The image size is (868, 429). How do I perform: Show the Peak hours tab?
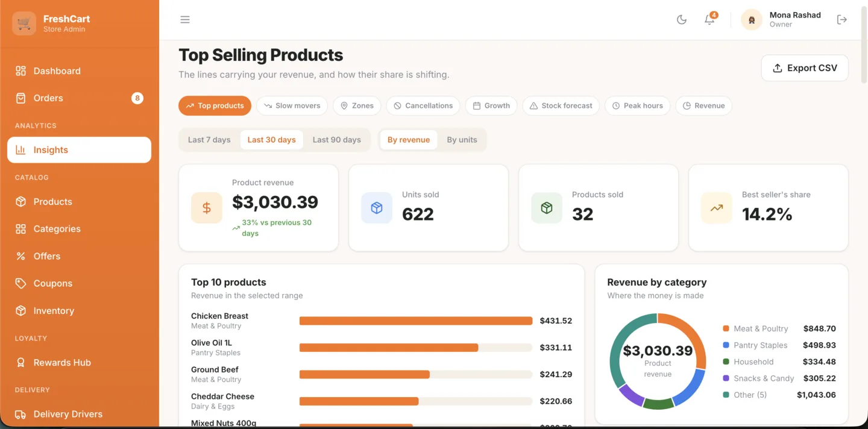point(637,105)
